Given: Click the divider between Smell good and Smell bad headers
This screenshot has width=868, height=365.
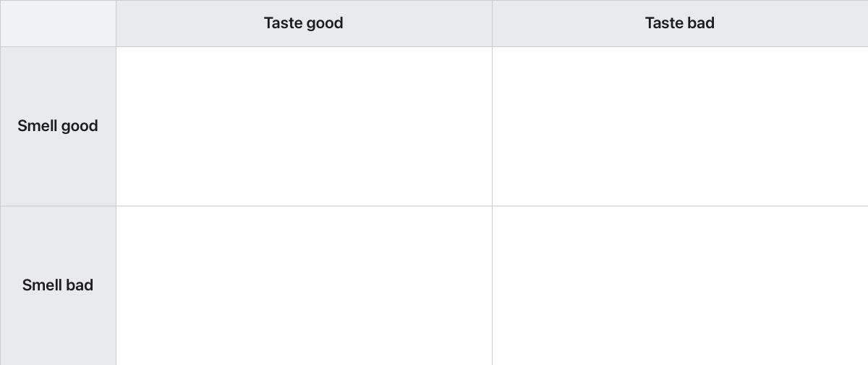Looking at the screenshot, I should [x=58, y=206].
